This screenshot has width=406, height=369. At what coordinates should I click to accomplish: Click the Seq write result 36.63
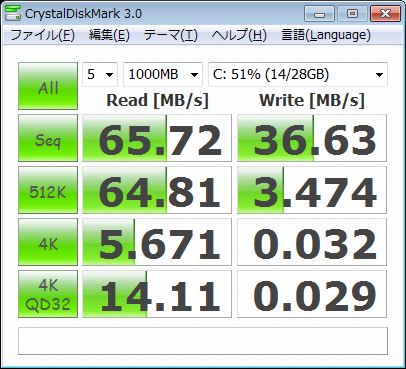tap(312, 138)
